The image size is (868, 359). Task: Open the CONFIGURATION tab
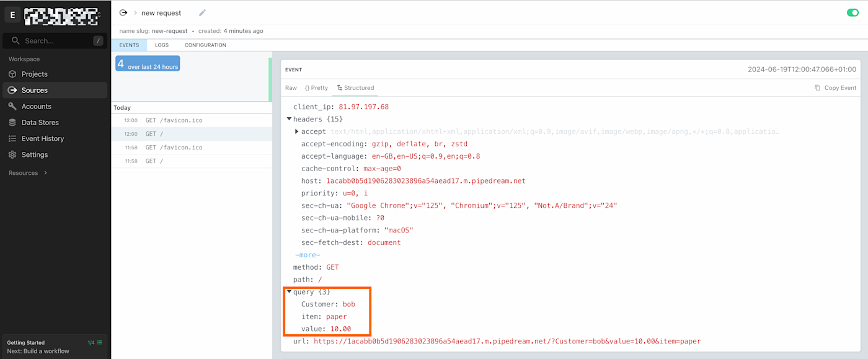click(x=205, y=45)
